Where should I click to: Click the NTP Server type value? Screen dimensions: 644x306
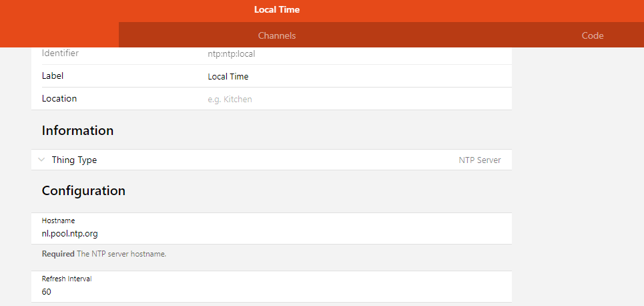[x=479, y=160]
